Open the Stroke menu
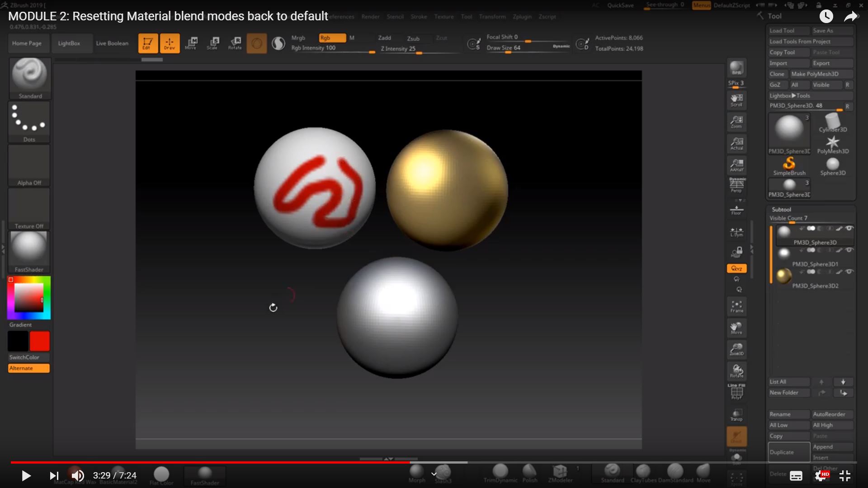The height and width of the screenshot is (488, 868). [419, 17]
